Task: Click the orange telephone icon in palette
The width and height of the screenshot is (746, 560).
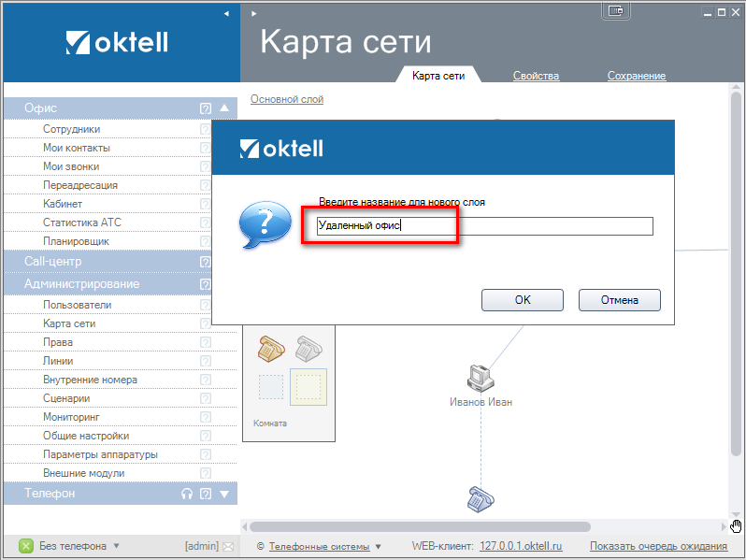Action: click(272, 348)
